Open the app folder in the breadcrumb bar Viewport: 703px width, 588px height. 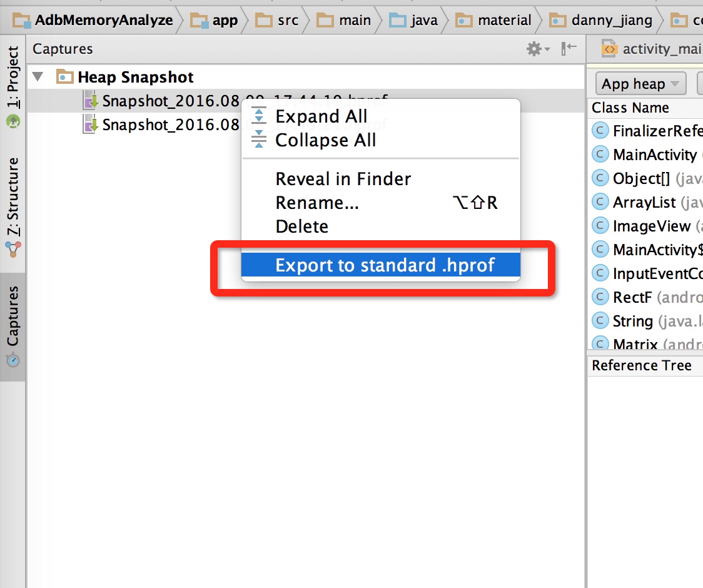226,20
